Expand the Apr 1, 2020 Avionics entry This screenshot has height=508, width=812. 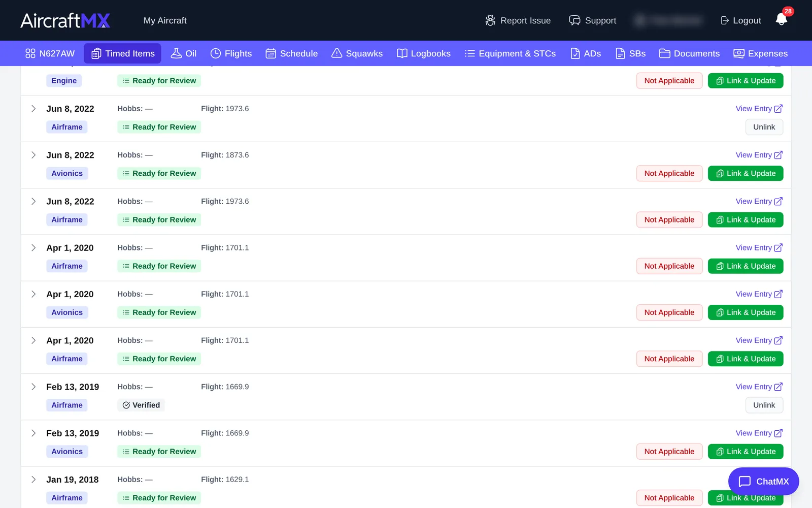pyautogui.click(x=33, y=294)
